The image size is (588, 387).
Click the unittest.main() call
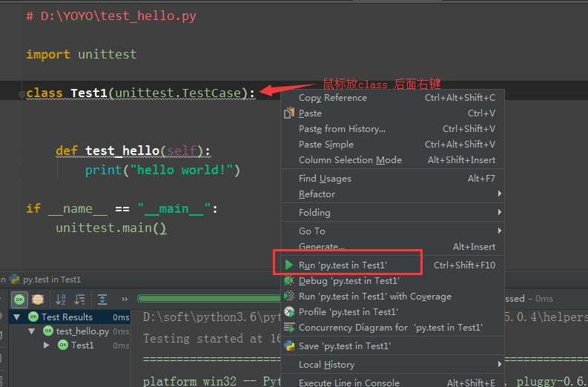[x=111, y=228]
